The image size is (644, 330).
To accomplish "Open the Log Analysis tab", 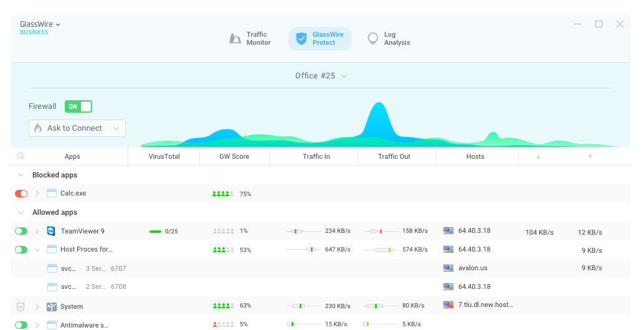I will tap(389, 39).
